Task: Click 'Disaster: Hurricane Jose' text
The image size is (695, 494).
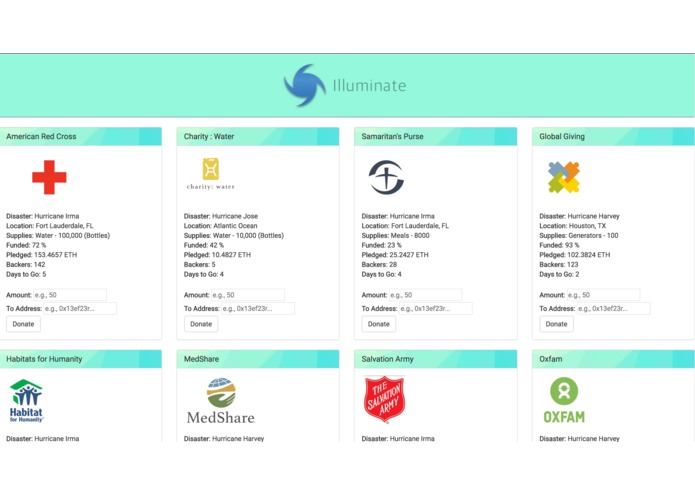Action: tap(221, 216)
